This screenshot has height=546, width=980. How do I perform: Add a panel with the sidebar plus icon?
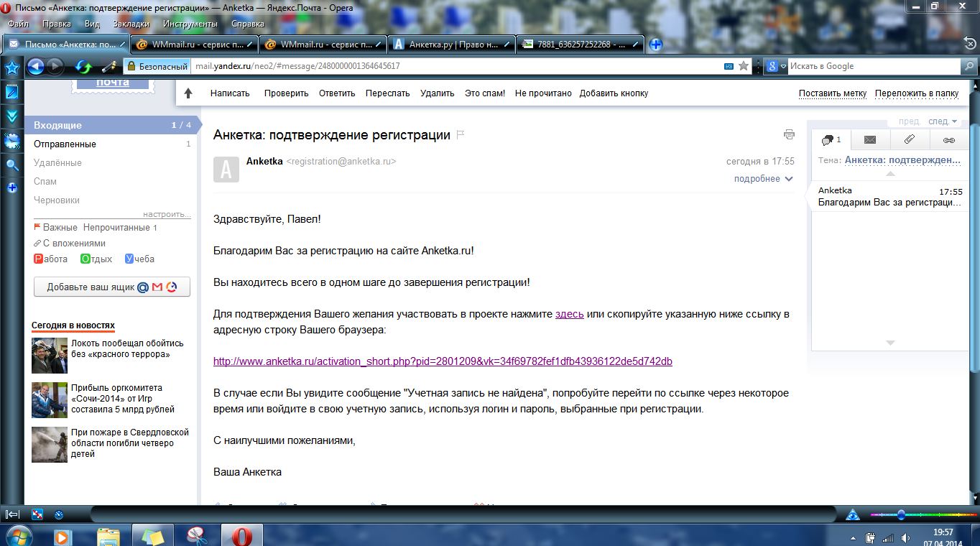point(11,188)
